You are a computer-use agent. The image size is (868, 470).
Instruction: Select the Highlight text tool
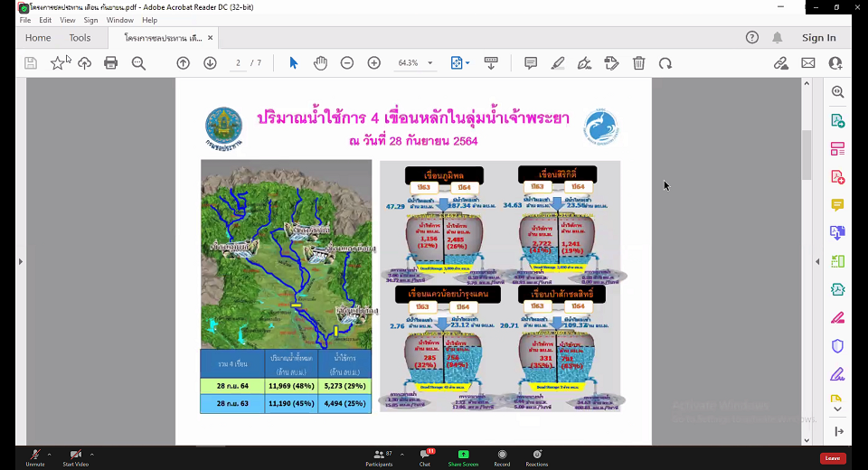pos(558,63)
